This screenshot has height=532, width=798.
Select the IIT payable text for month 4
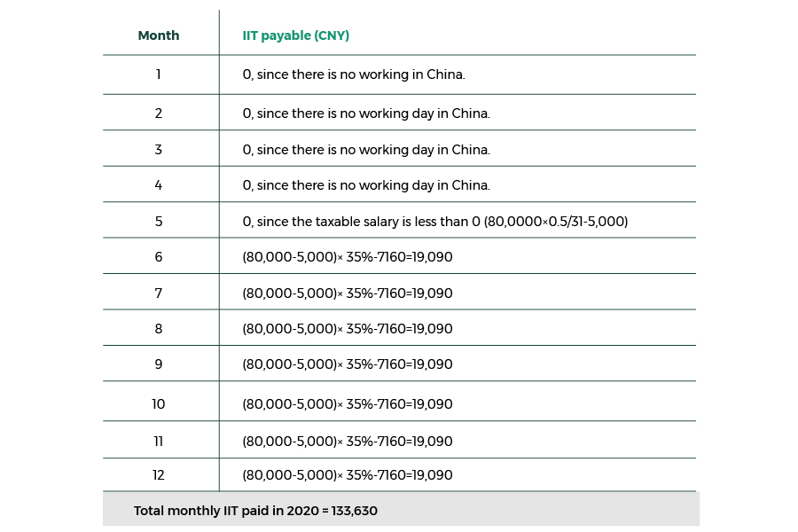click(365, 185)
